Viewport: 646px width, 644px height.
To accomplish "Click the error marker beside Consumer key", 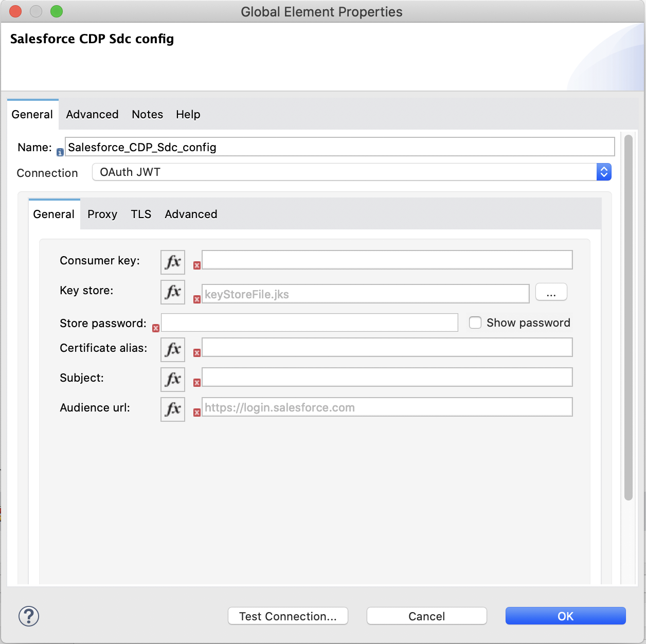I will point(197,265).
